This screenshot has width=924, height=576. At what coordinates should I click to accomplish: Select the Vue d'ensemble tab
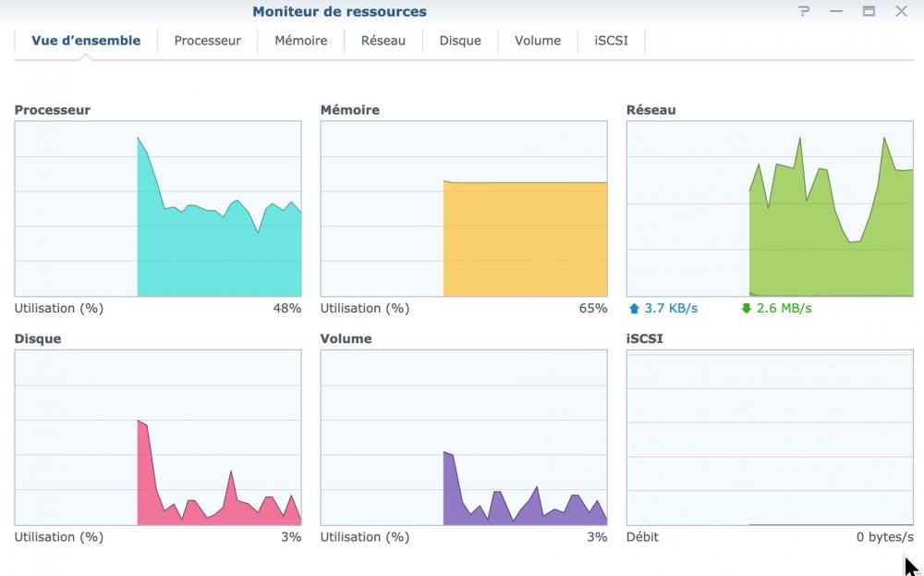pyautogui.click(x=86, y=41)
